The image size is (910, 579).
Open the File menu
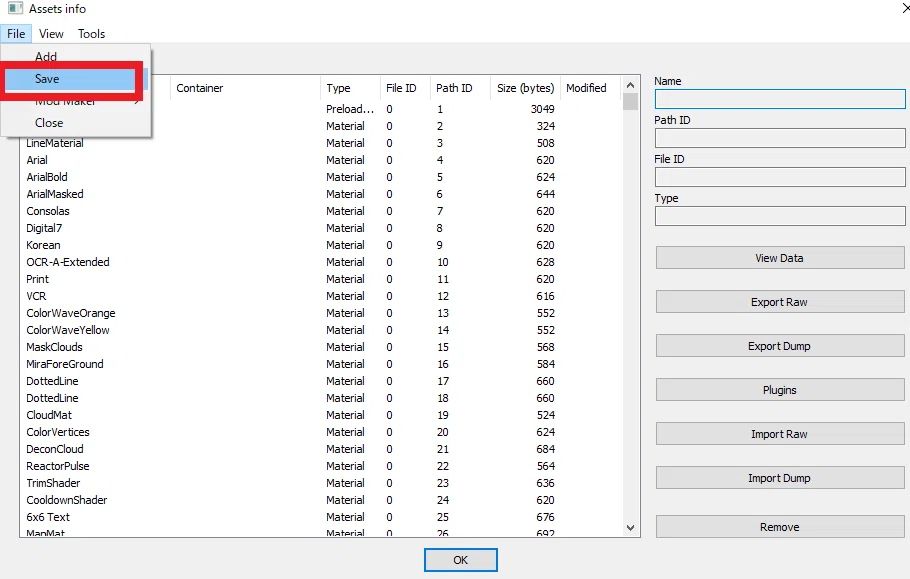[x=16, y=34]
